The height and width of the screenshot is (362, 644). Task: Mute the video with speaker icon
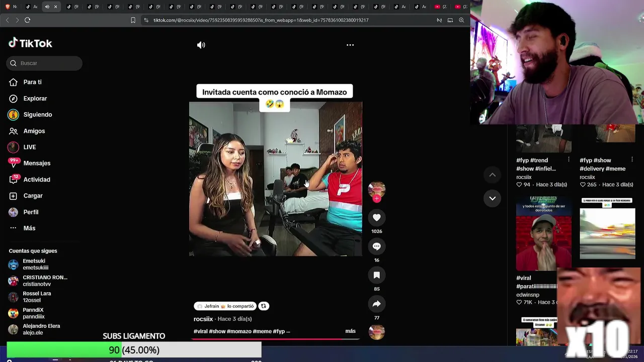[201, 45]
